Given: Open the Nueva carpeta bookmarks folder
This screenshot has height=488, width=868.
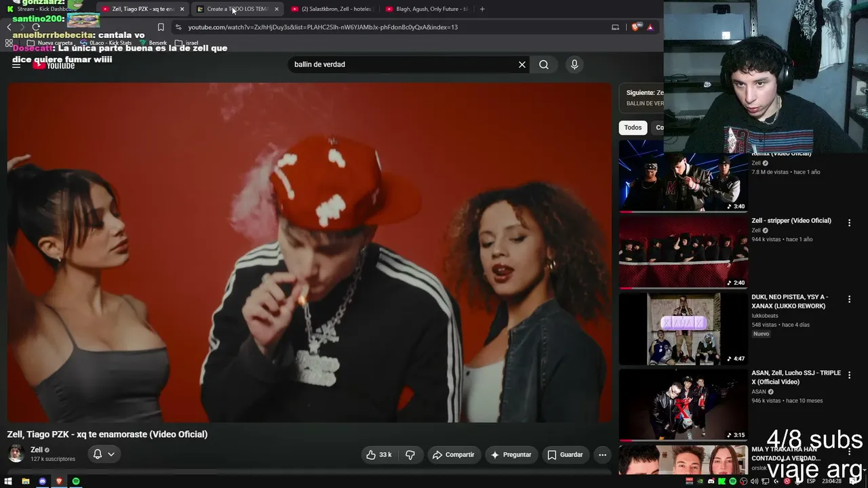Looking at the screenshot, I should (50, 43).
